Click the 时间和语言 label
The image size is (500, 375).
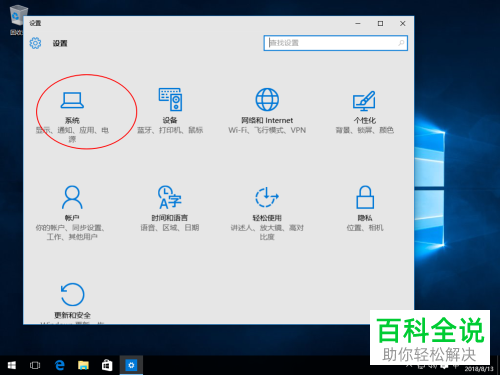(170, 218)
